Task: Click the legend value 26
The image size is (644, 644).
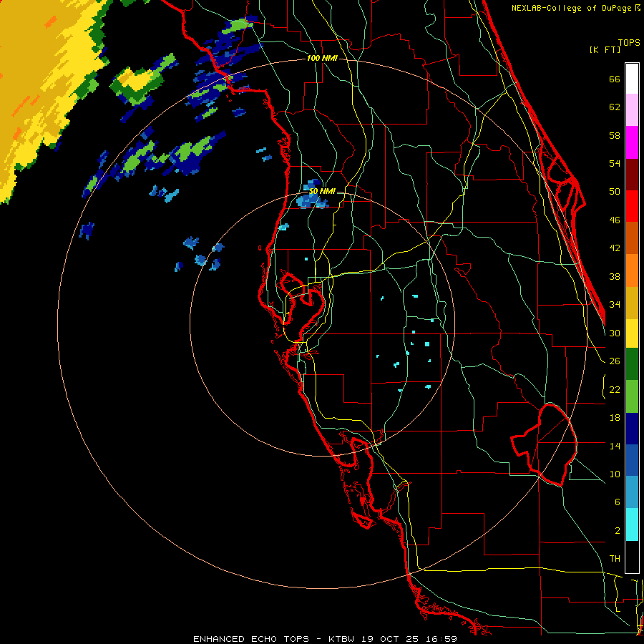Action: (615, 361)
